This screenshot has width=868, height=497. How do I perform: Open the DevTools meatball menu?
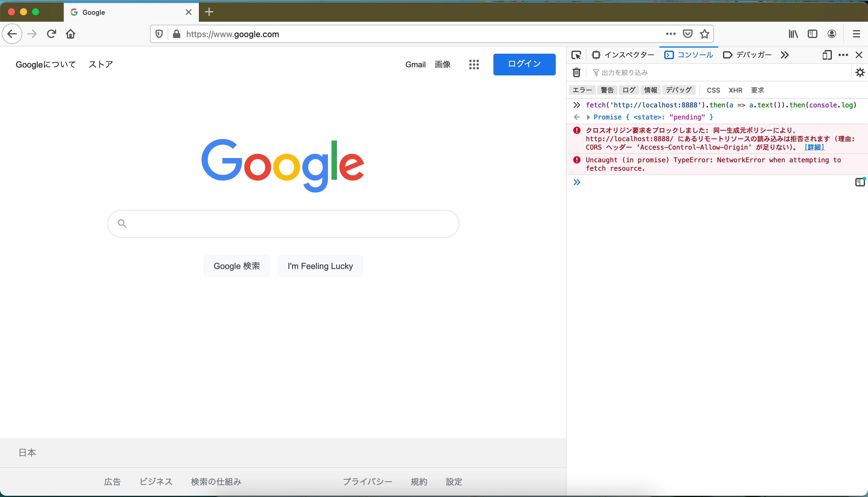tap(843, 55)
